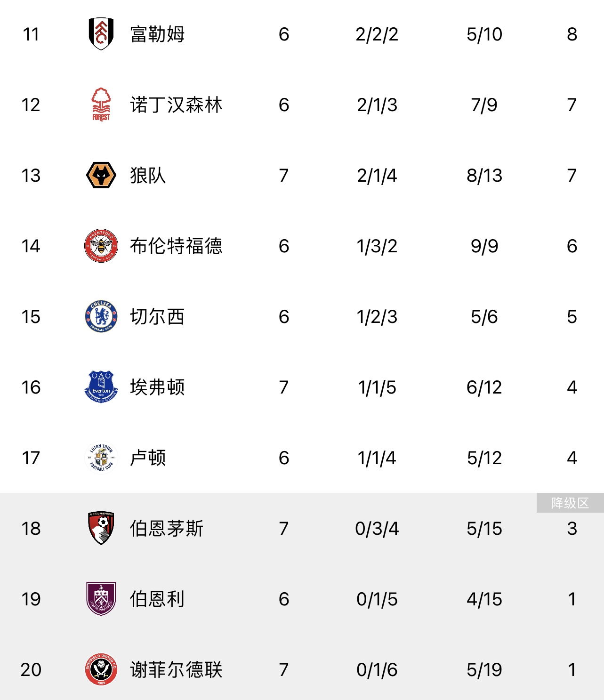Tap the 降级区 relegation zone label
The image size is (604, 700).
570,503
